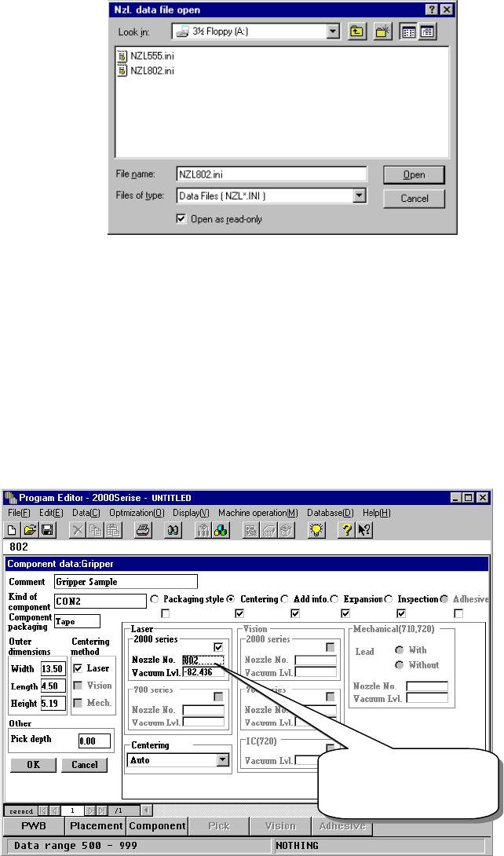Click the Save floppy disk icon
This screenshot has height=856, width=504.
point(47,530)
